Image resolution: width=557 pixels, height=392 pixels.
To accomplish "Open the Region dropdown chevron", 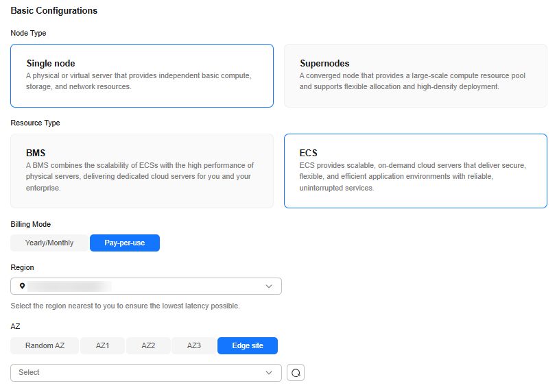I will (269, 286).
